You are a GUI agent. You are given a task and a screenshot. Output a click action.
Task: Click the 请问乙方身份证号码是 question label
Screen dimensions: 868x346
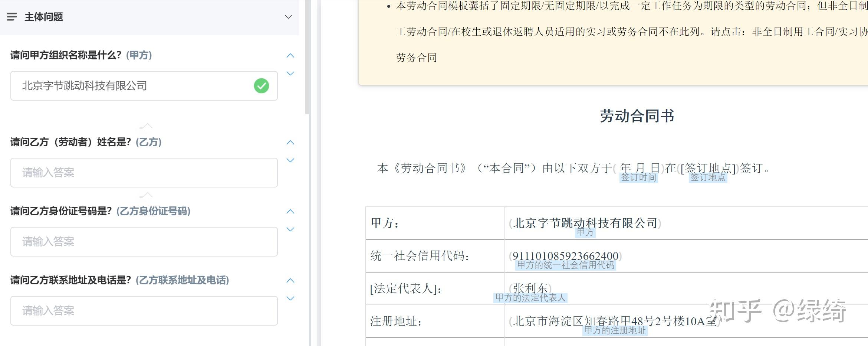click(x=61, y=211)
